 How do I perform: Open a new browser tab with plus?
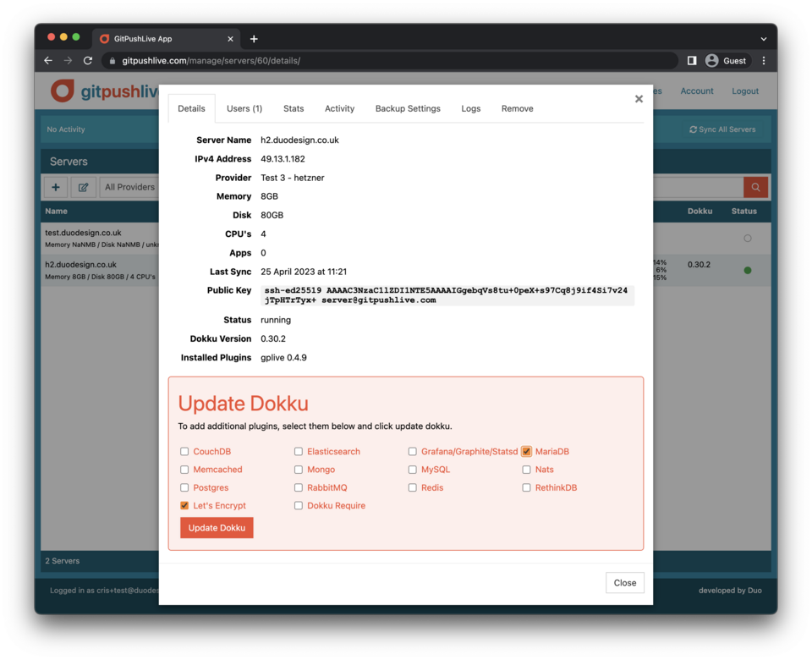click(x=254, y=39)
